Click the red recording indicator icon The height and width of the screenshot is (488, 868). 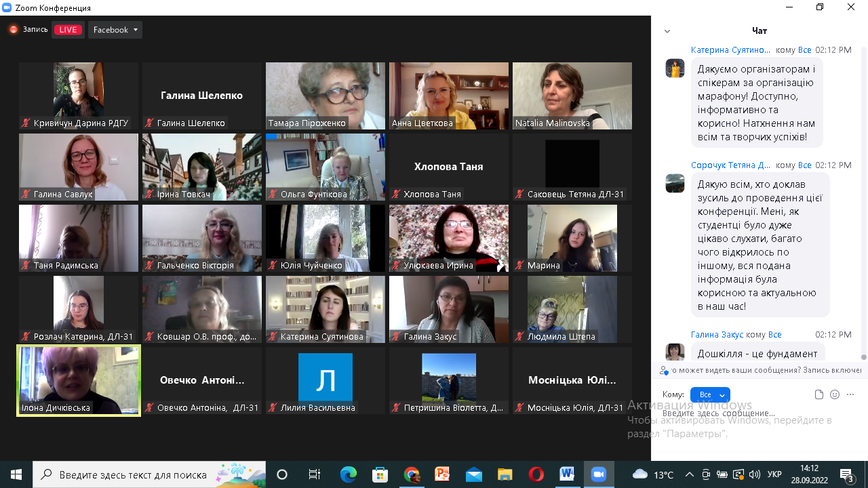point(13,29)
